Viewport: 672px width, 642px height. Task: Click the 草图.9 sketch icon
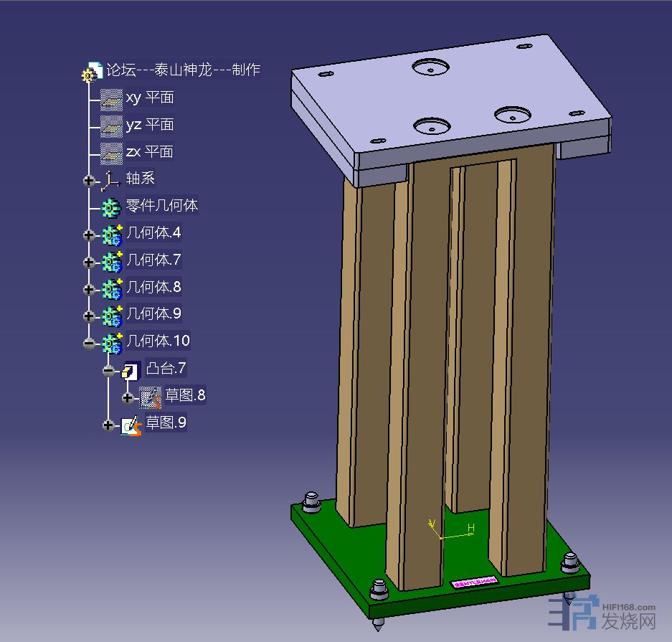click(x=131, y=425)
